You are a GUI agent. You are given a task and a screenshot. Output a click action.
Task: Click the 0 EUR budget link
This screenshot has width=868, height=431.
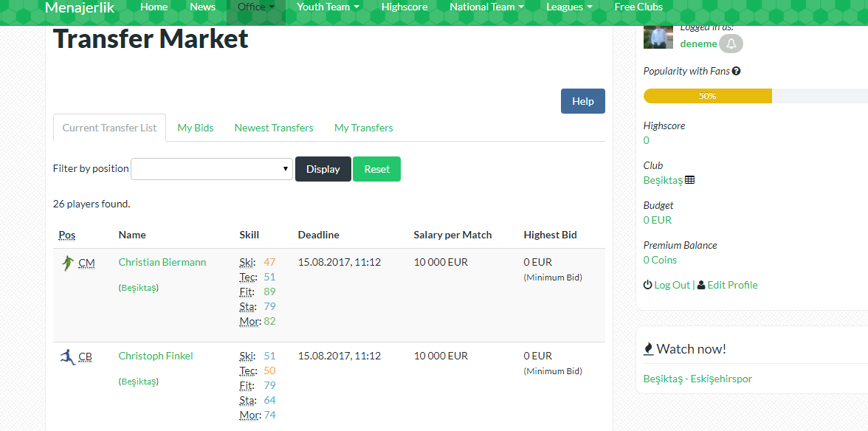click(x=658, y=220)
